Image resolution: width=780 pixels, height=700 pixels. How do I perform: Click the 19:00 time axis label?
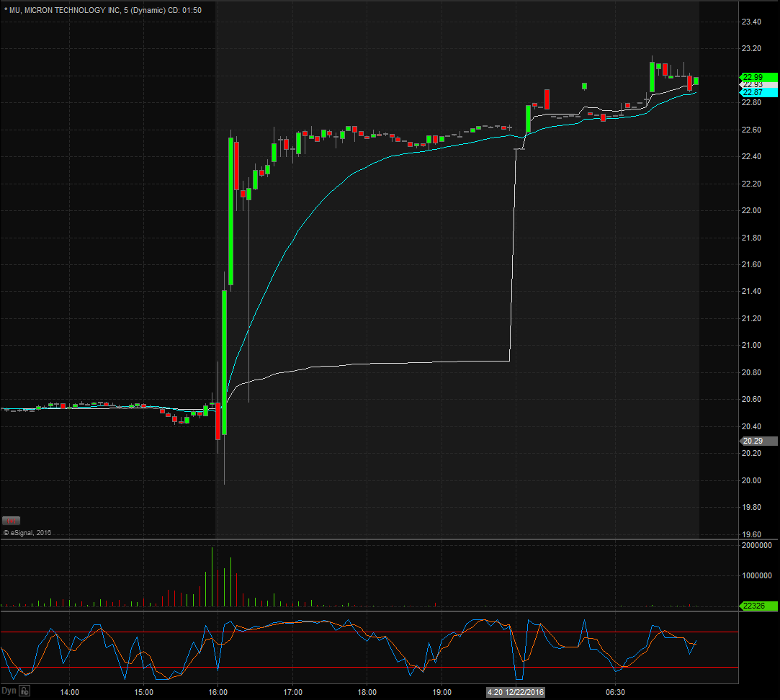tap(441, 692)
